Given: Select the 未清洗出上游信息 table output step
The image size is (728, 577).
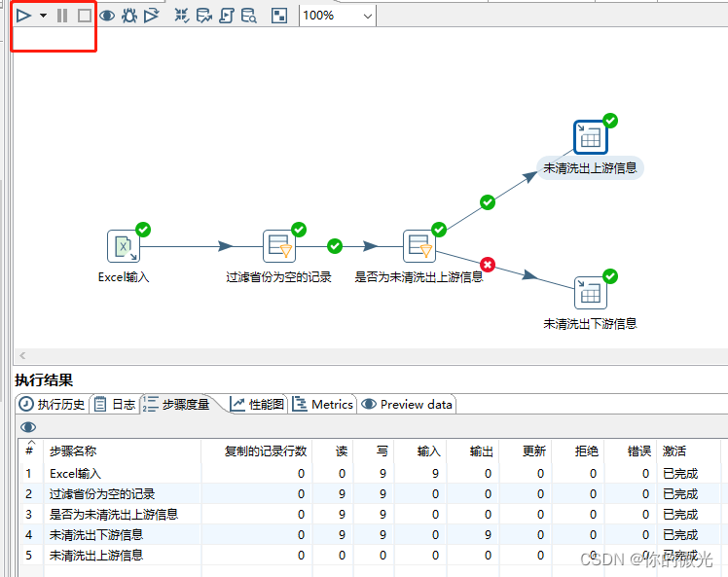Looking at the screenshot, I should [x=591, y=137].
